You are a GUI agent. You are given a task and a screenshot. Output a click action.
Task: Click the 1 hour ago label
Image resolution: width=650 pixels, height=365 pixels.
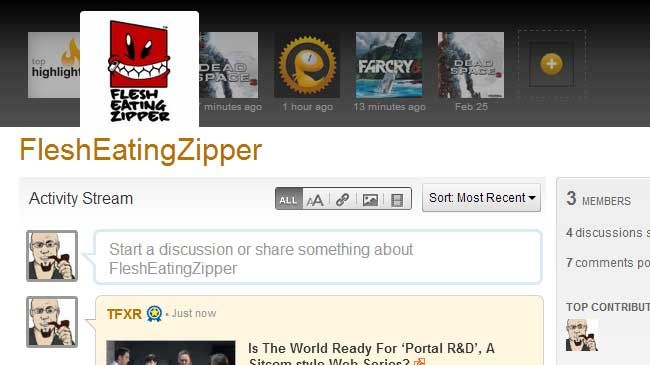(308, 107)
